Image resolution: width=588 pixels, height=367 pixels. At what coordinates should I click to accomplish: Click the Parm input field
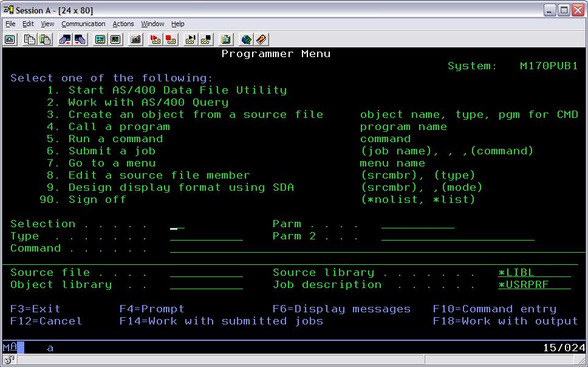click(418, 224)
